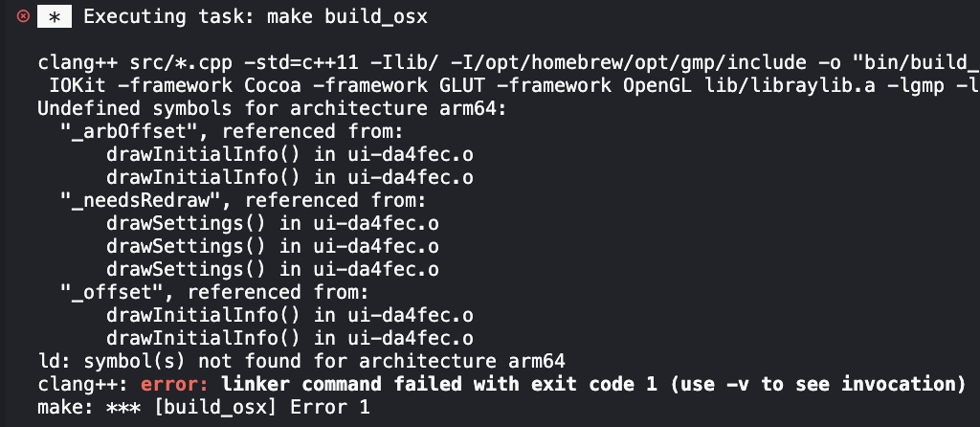The height and width of the screenshot is (427, 980).
Task: Click the "make: *** [build_osx] Error 1" line
Action: coord(203,408)
